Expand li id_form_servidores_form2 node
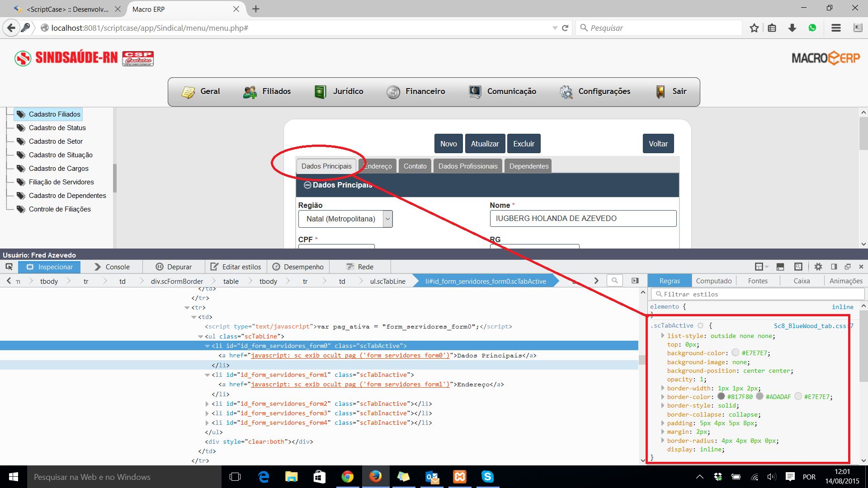Screen dimensions: 868x488 (x=208, y=404)
